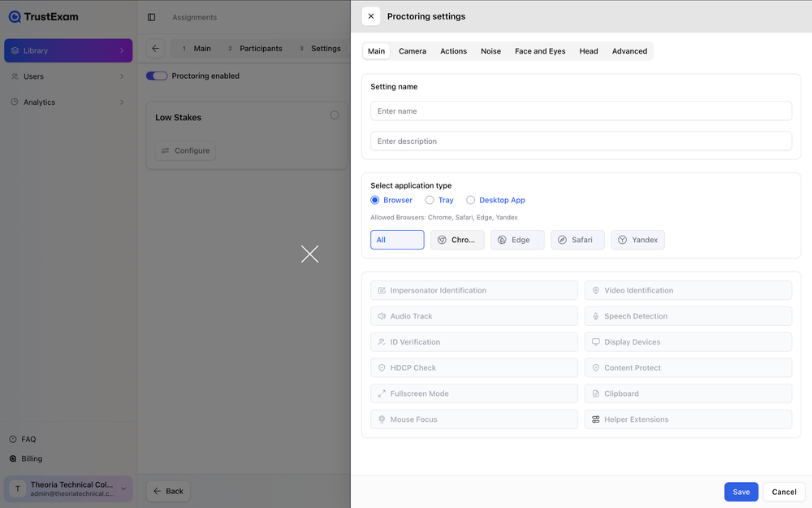Image resolution: width=812 pixels, height=508 pixels.
Task: Click the Clipboard icon
Action: pyautogui.click(x=595, y=393)
